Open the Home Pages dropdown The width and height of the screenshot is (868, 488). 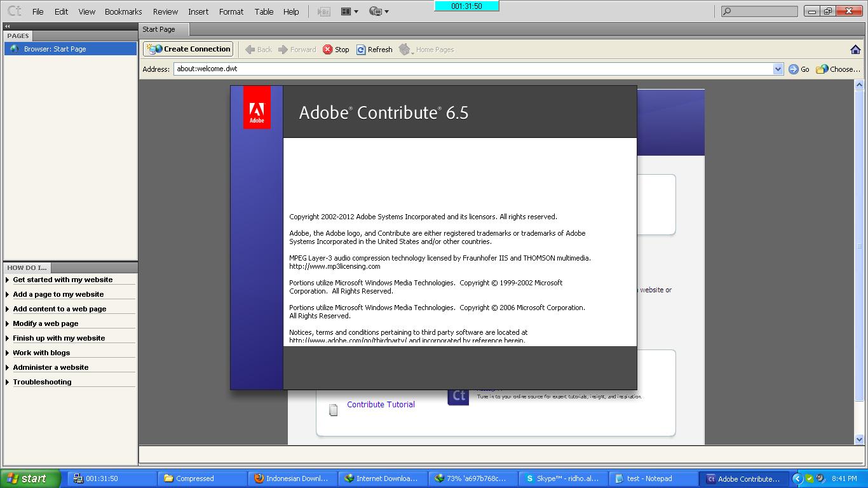tap(426, 50)
